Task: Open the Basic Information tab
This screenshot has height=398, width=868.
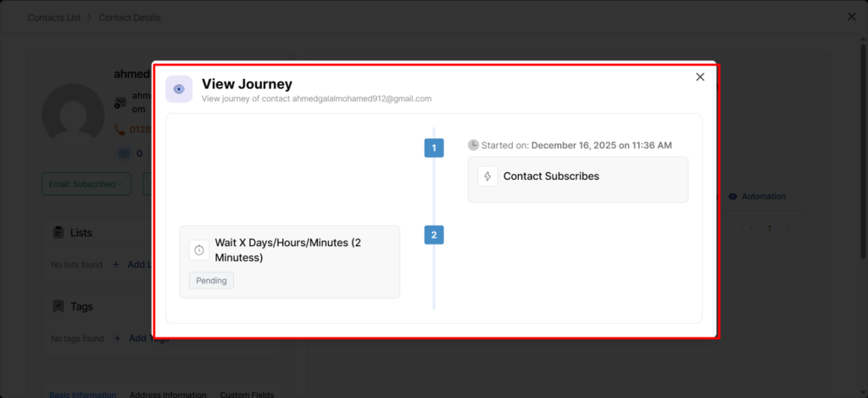Action: tap(82, 395)
